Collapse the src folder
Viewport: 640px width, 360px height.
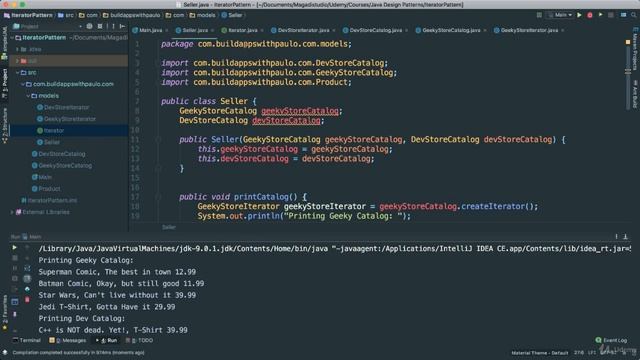pyautogui.click(x=18, y=73)
